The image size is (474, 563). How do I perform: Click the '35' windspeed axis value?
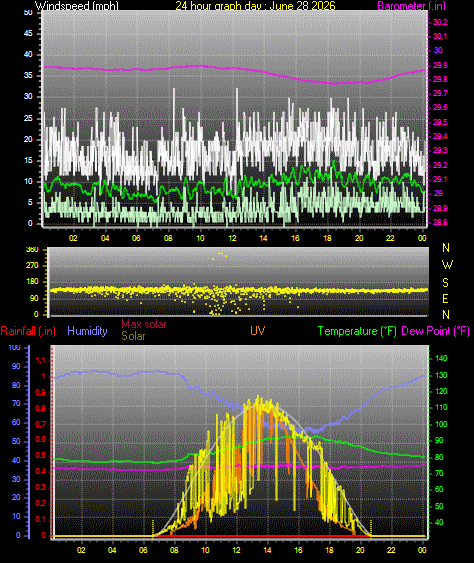point(28,75)
